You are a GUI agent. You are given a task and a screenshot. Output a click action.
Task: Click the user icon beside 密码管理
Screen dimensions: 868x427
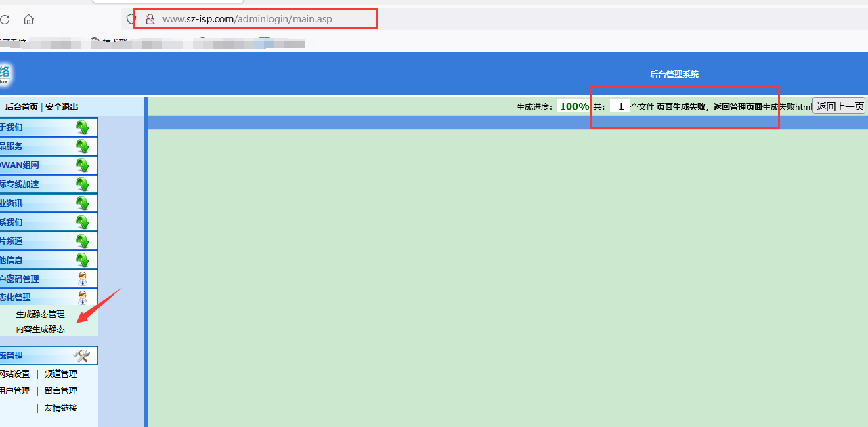click(83, 279)
